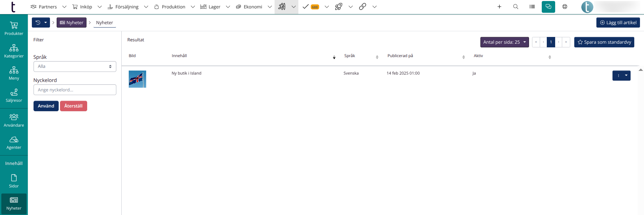Open the Ekonomi menu
This screenshot has width=644, height=215.
pyautogui.click(x=252, y=7)
